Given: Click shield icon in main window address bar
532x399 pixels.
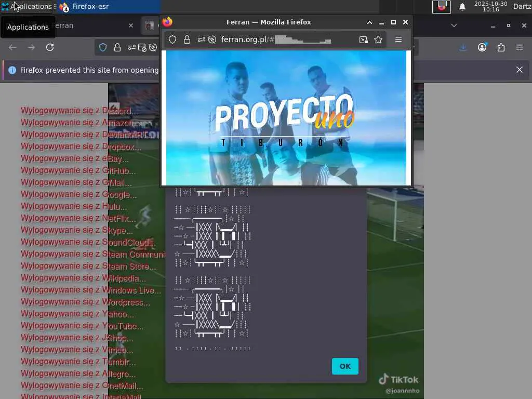Looking at the screenshot, I should (x=103, y=47).
